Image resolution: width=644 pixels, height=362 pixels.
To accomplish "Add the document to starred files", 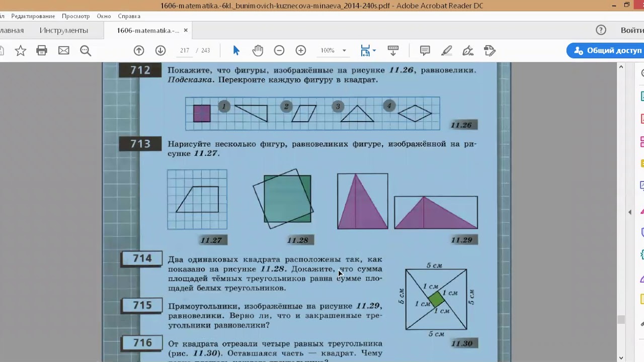I will 20,50.
